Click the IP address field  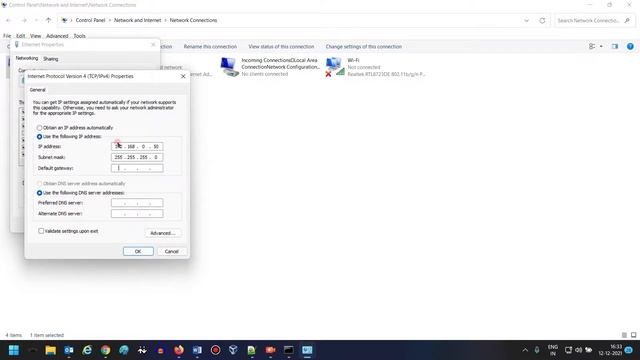pos(137,147)
